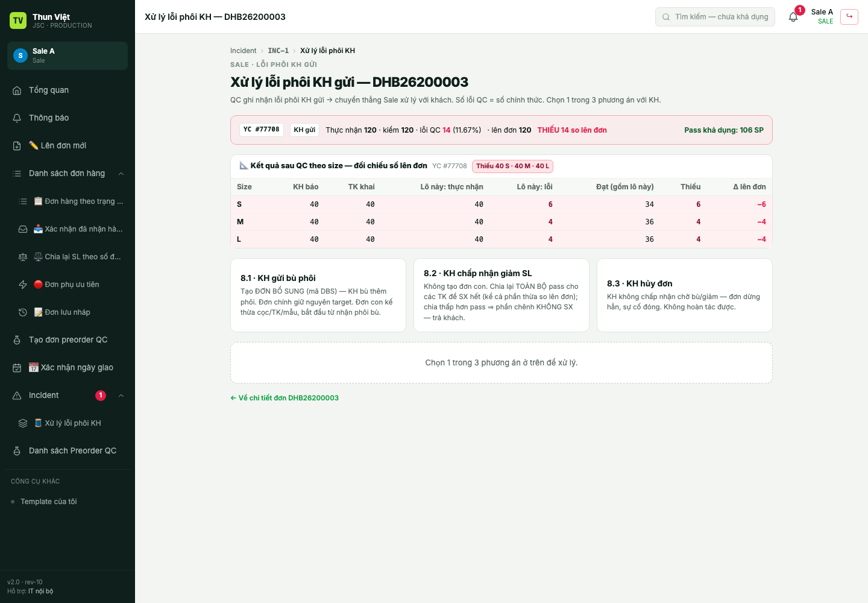Click the KH gửi tag
Viewport: 868px width, 603px height.
[x=304, y=130]
